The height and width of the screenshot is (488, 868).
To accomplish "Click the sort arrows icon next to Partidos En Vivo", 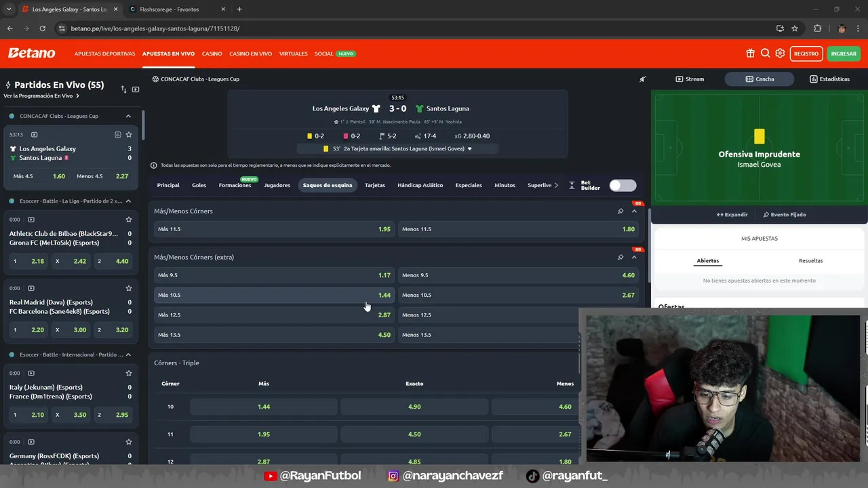I will (x=123, y=89).
